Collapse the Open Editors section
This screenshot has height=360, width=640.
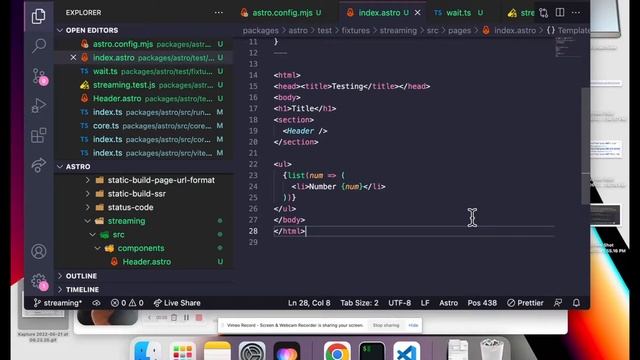point(91,30)
